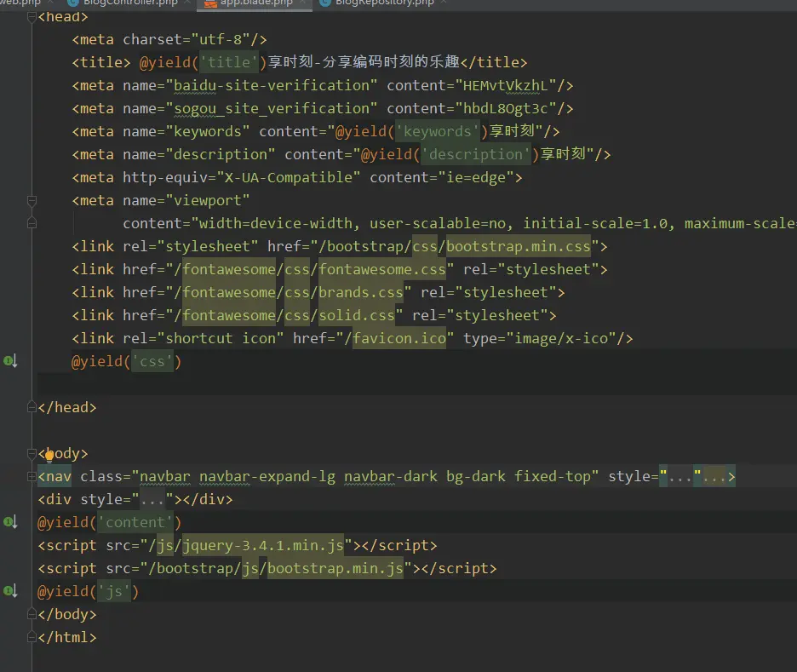This screenshot has width=797, height=672.
Task: Collapse the <body> fold marker
Action: pyautogui.click(x=32, y=453)
